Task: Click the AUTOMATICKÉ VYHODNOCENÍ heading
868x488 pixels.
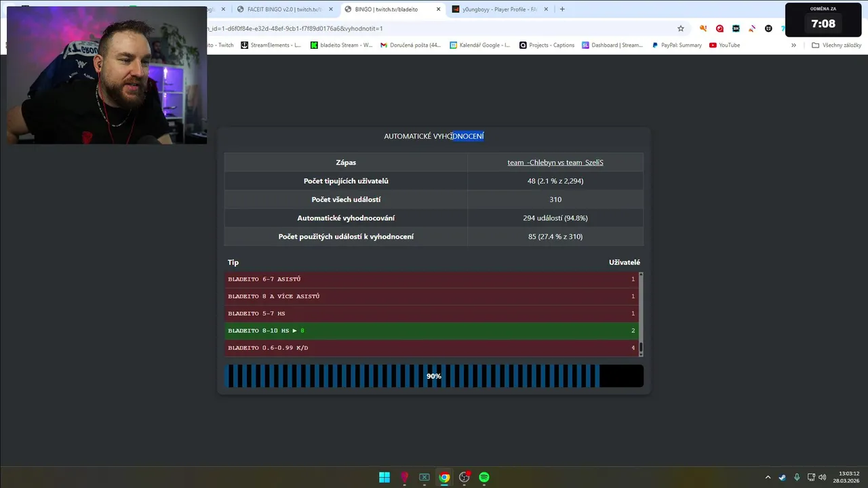Action: click(x=434, y=136)
